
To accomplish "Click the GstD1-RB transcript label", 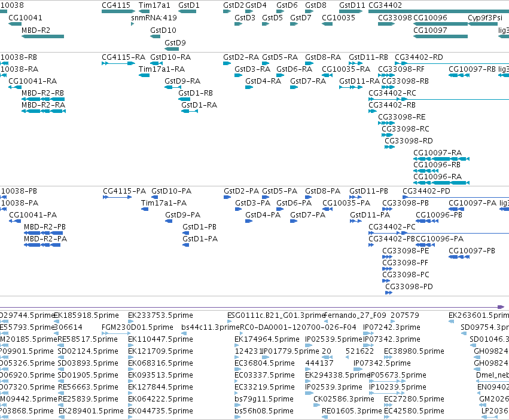I will 196,93.
